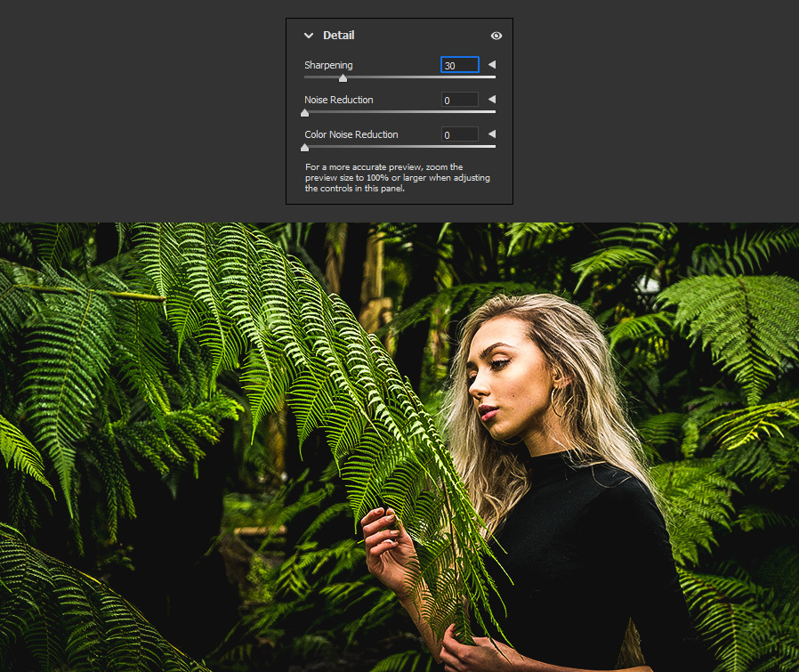The width and height of the screenshot is (799, 672).
Task: Click the Detail panel title
Action: (338, 36)
